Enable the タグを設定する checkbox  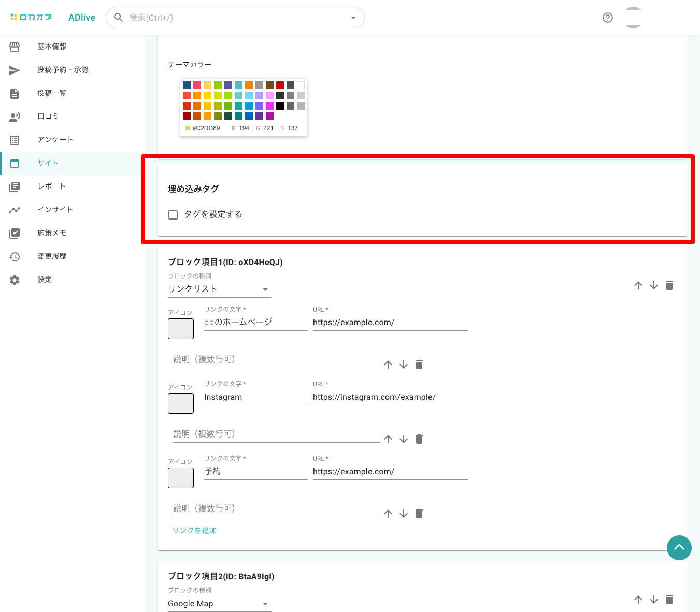(x=173, y=215)
